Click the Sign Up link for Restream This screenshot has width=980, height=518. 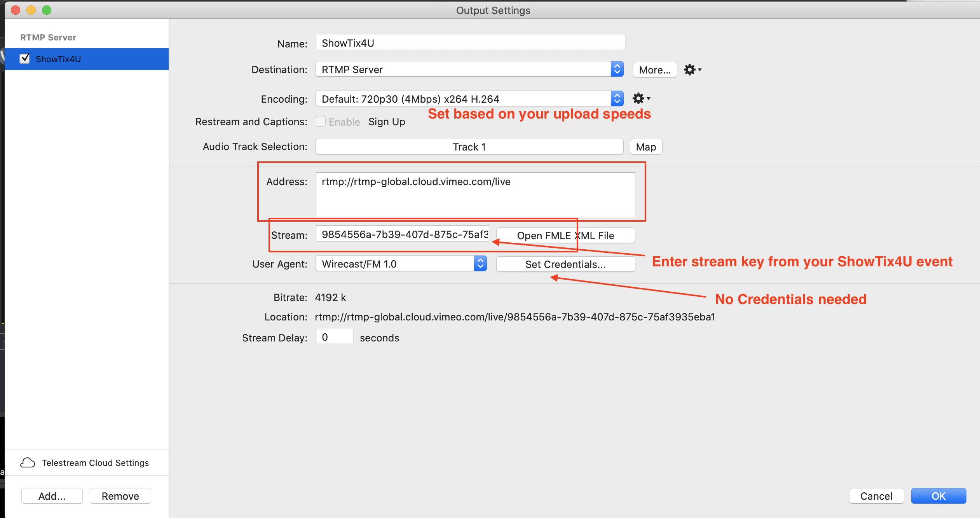point(387,122)
